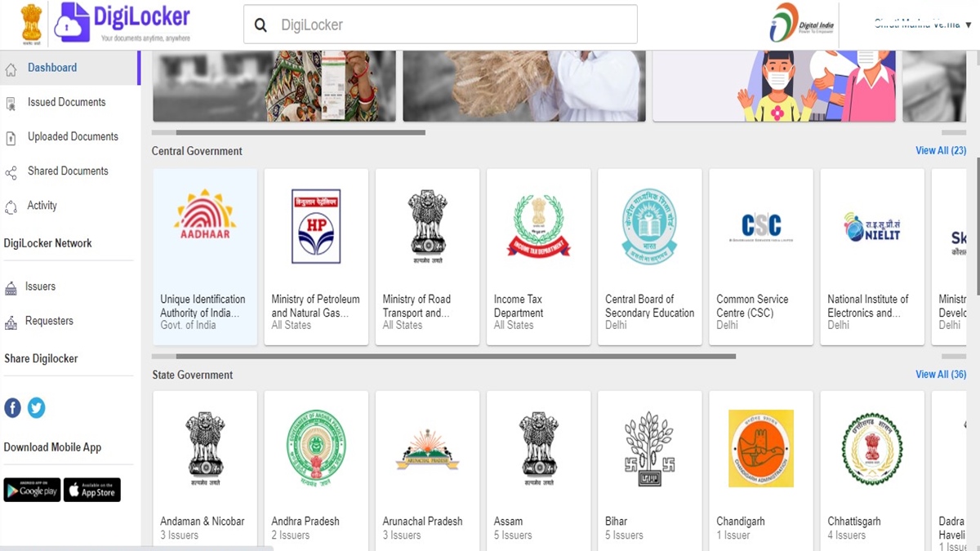Click inside the DigiLocker search field
This screenshot has width=980, height=551.
coord(440,24)
